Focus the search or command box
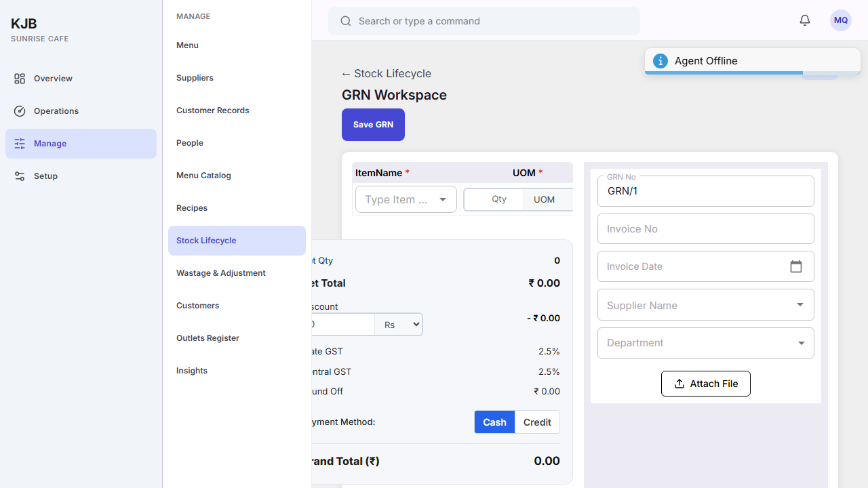The width and height of the screenshot is (868, 488). pos(484,21)
